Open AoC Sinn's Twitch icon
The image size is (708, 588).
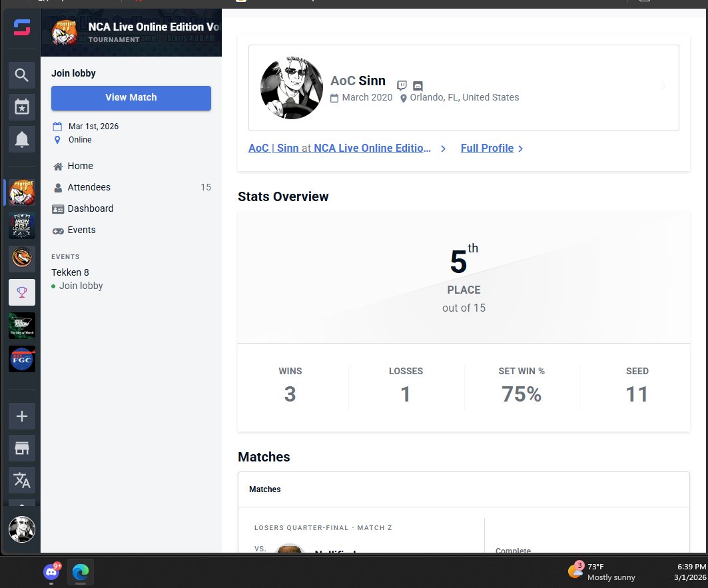(x=402, y=85)
